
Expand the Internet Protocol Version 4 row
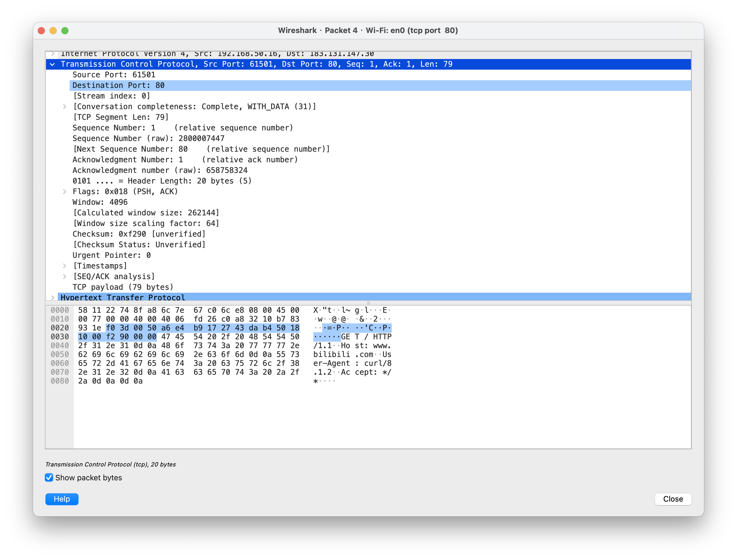pyautogui.click(x=53, y=54)
